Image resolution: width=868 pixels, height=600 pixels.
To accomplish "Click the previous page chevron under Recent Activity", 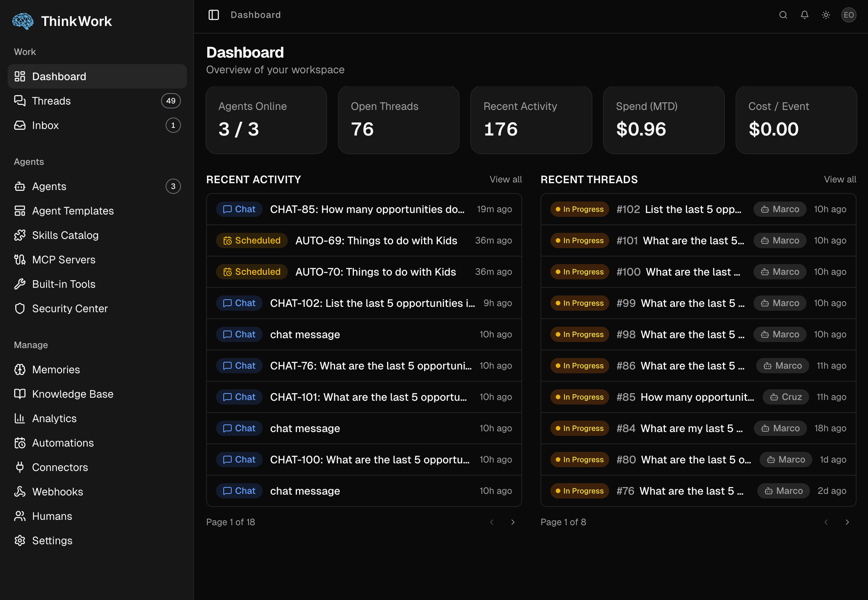I will pyautogui.click(x=492, y=522).
